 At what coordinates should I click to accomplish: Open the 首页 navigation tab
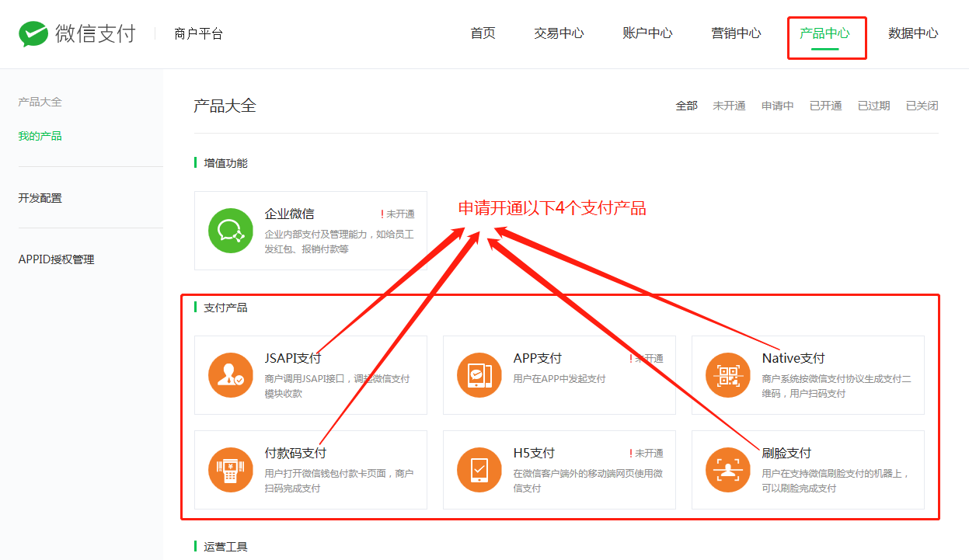click(x=483, y=33)
